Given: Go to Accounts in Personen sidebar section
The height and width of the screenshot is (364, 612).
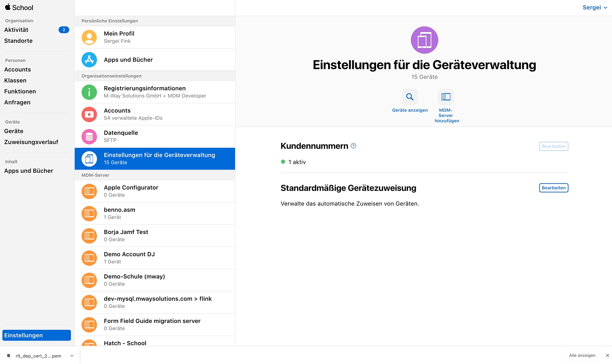Looking at the screenshot, I should [17, 69].
